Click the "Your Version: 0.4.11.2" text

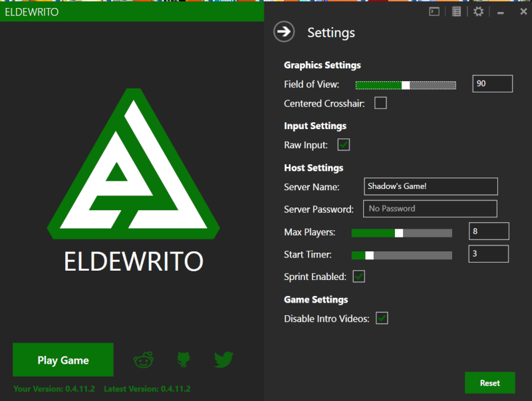coord(55,389)
